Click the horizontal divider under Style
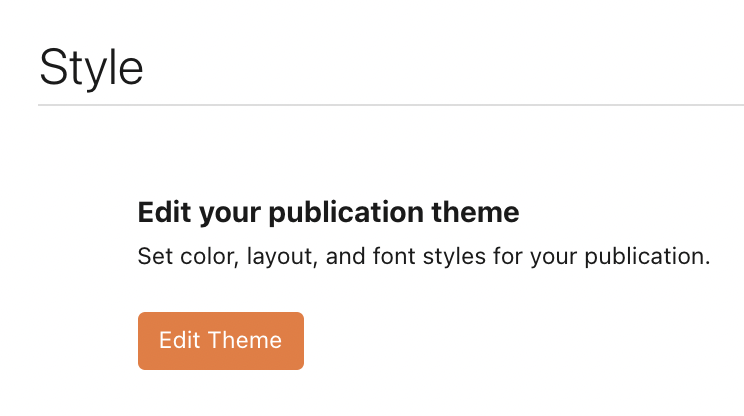The height and width of the screenshot is (416, 744). pyautogui.click(x=391, y=105)
